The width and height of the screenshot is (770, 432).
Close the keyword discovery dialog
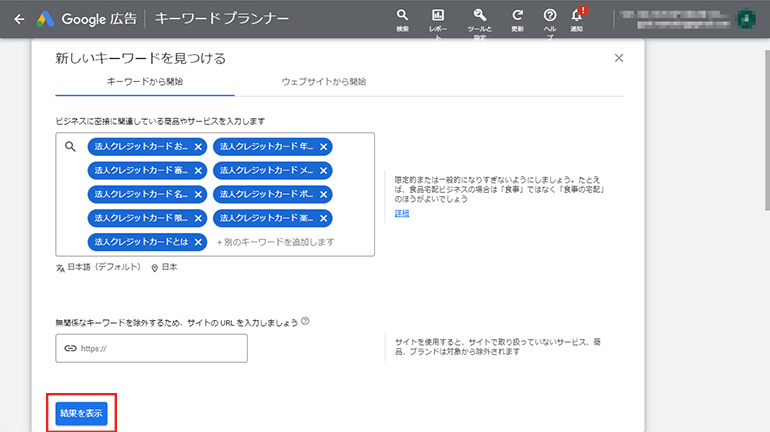point(619,58)
